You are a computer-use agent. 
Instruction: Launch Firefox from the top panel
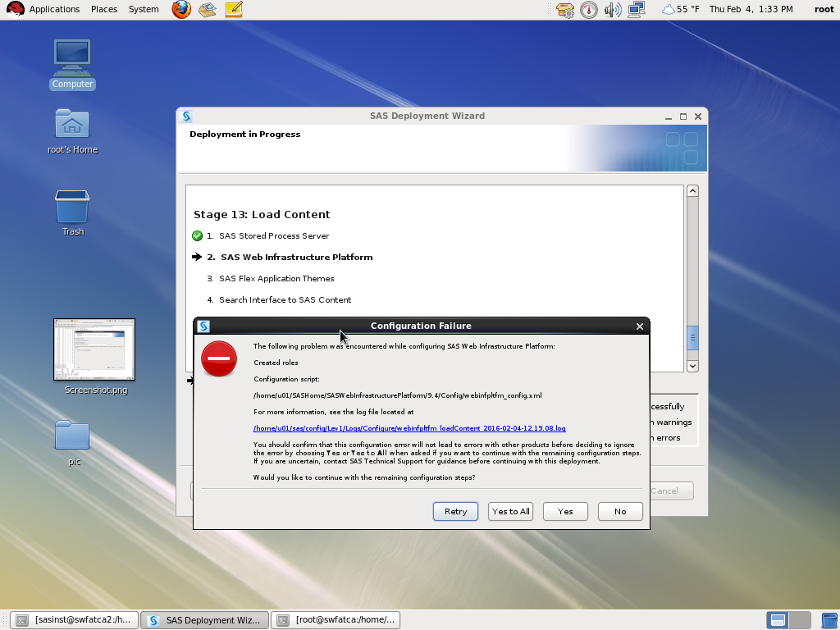tap(180, 10)
